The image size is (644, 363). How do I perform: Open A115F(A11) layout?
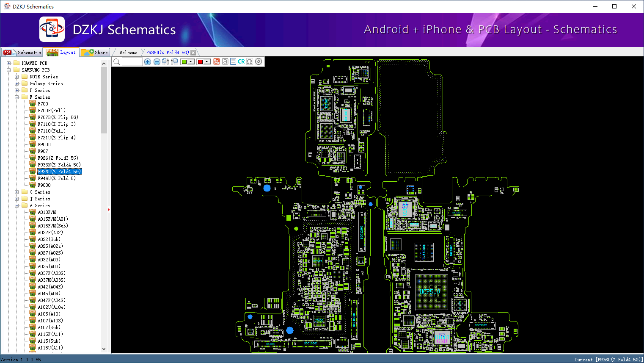click(50, 334)
